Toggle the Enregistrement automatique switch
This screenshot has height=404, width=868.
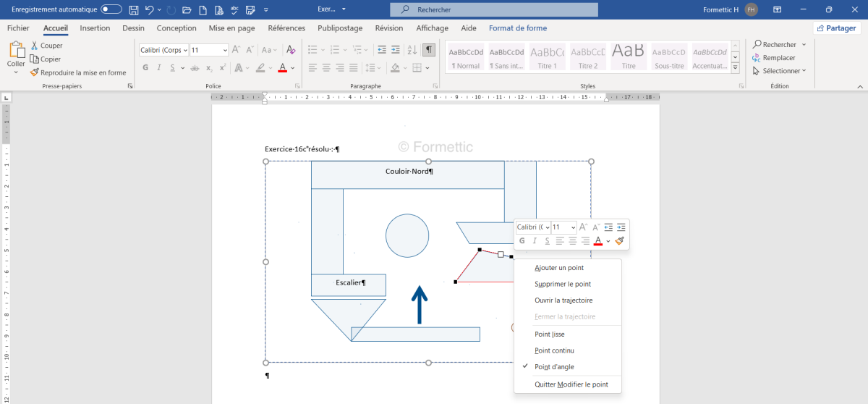click(x=111, y=9)
